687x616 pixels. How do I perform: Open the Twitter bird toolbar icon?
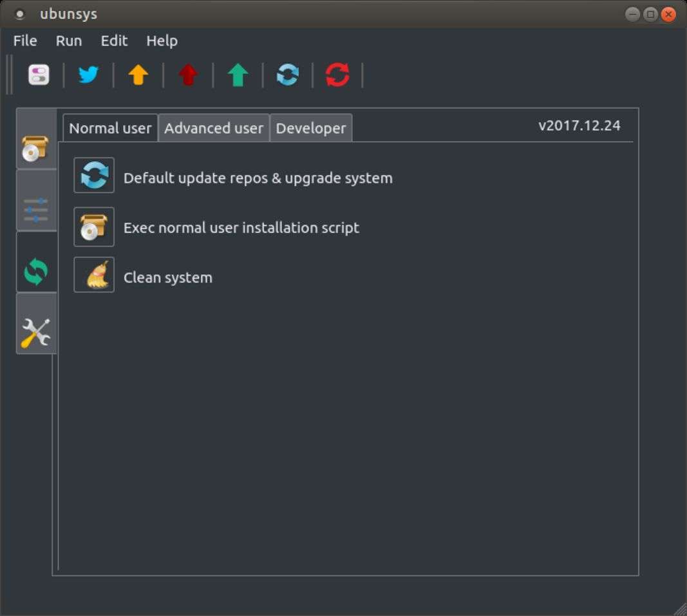click(88, 75)
